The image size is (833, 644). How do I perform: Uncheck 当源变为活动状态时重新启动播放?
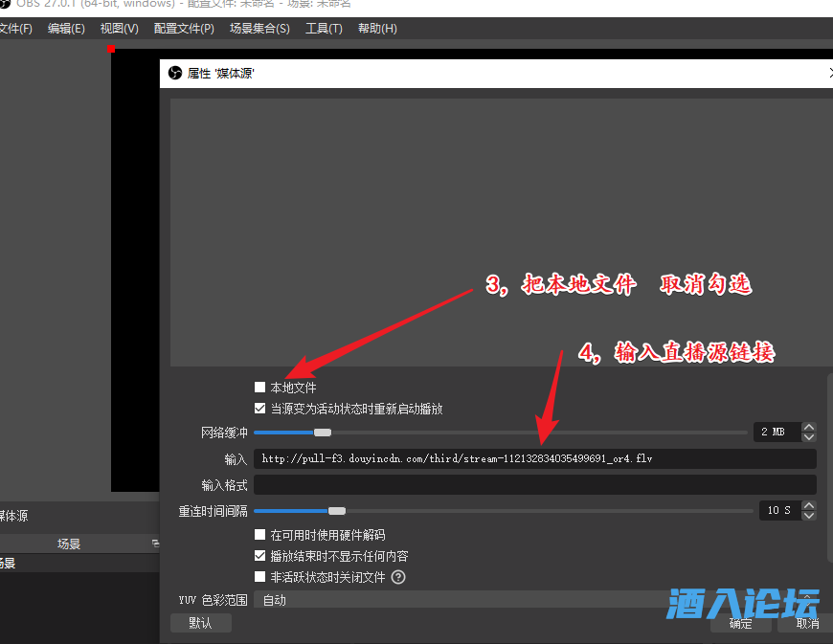[x=260, y=409]
